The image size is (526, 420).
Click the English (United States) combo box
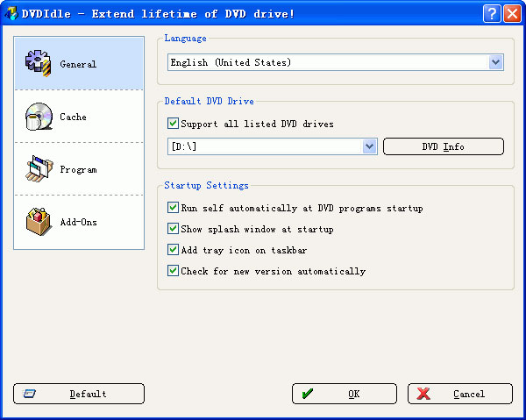(x=336, y=62)
